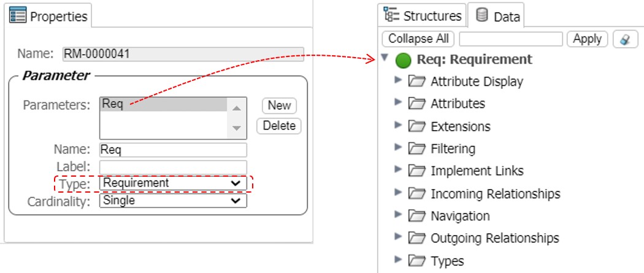Click the parameter Label input field
This screenshot has height=273, width=644.
point(172,167)
